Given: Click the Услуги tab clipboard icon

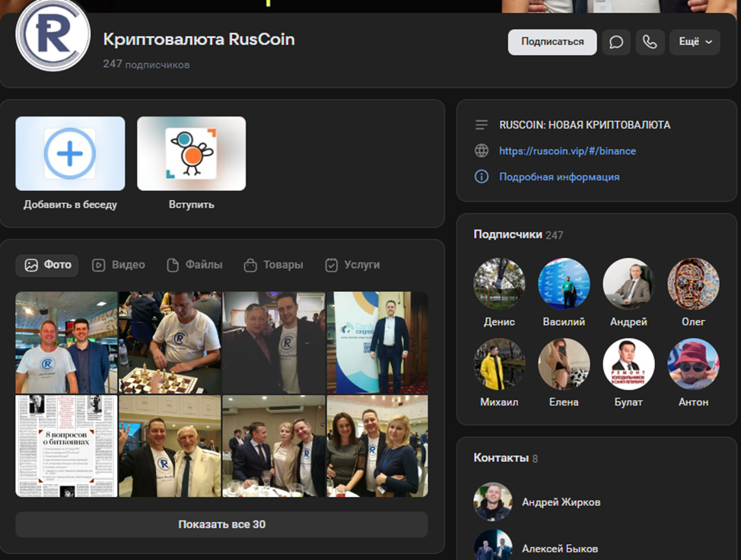Looking at the screenshot, I should 331,265.
